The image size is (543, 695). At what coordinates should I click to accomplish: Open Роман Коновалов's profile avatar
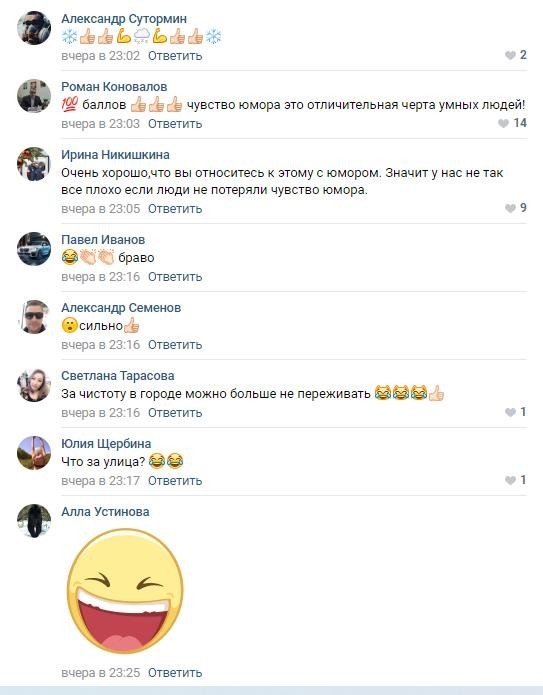point(34,96)
